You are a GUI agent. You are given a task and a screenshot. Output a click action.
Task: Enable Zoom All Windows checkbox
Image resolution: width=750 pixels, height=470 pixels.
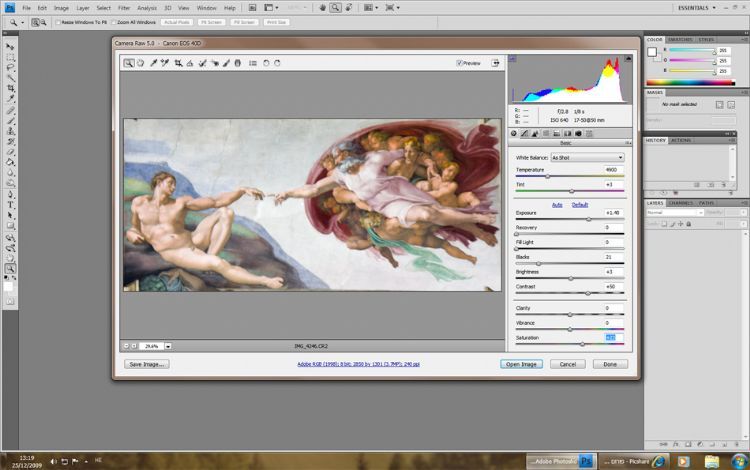113,21
